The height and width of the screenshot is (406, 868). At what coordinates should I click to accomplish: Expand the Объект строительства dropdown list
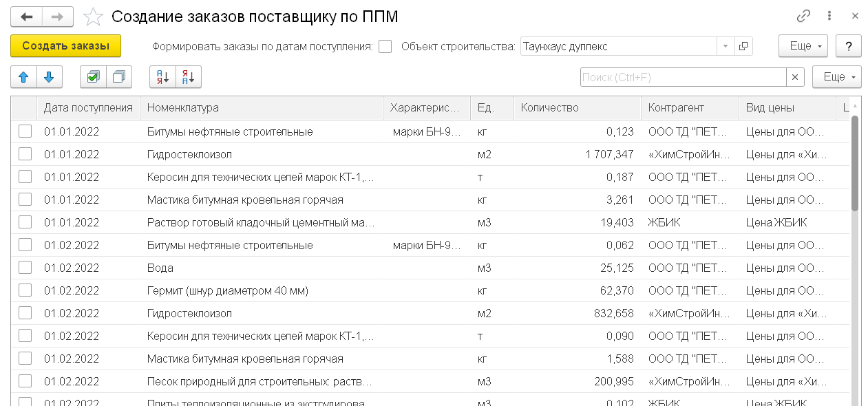click(726, 47)
